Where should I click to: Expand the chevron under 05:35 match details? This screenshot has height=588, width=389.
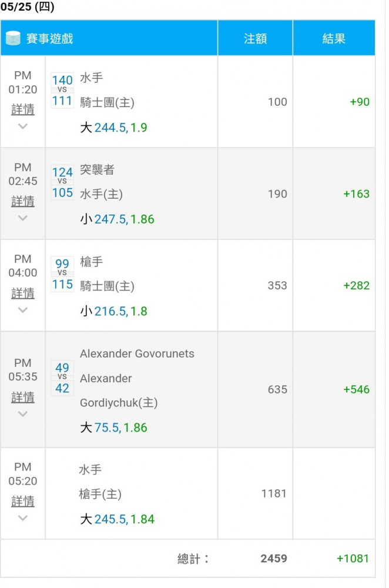pos(23,414)
